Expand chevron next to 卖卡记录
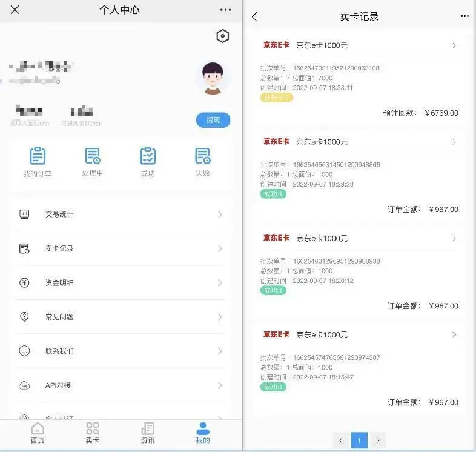The width and height of the screenshot is (476, 452). [x=220, y=248]
